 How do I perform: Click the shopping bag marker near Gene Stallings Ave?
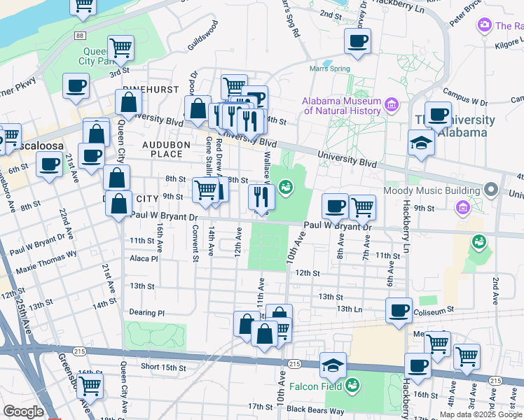(x=198, y=111)
